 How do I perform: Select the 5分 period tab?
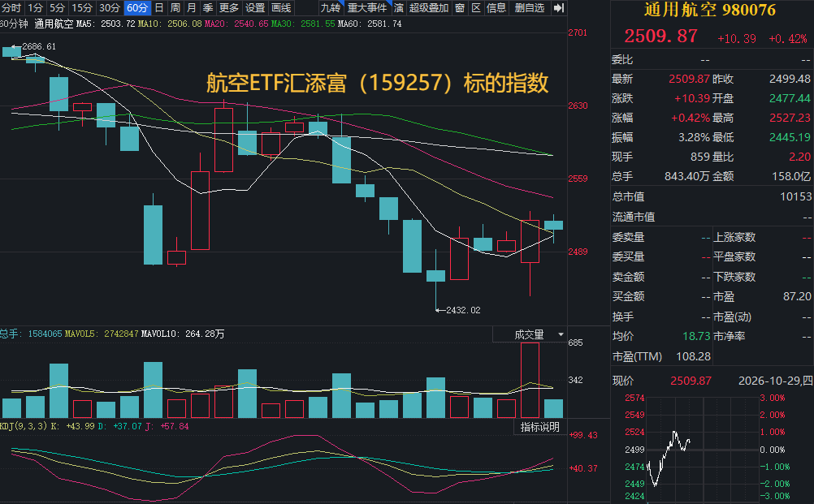[57, 8]
